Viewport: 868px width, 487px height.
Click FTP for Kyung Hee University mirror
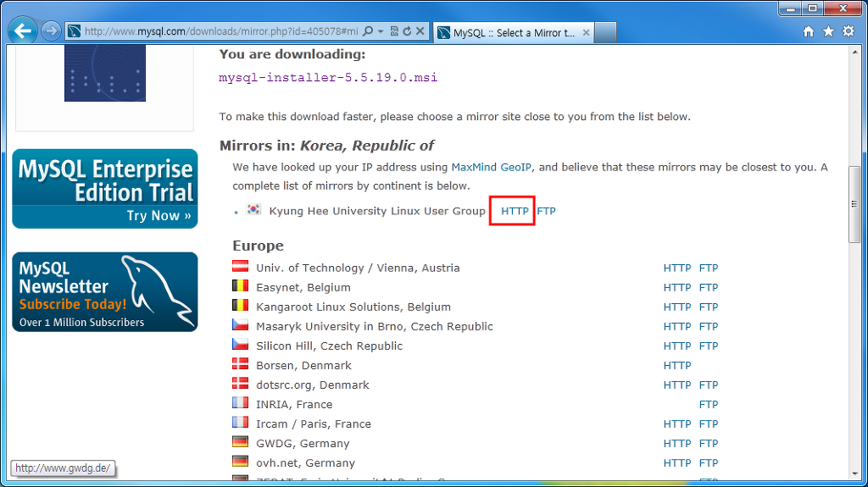(x=547, y=211)
